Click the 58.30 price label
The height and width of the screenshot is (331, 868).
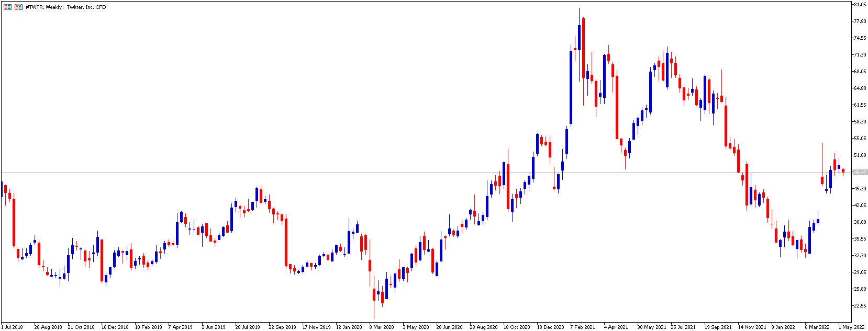click(859, 122)
